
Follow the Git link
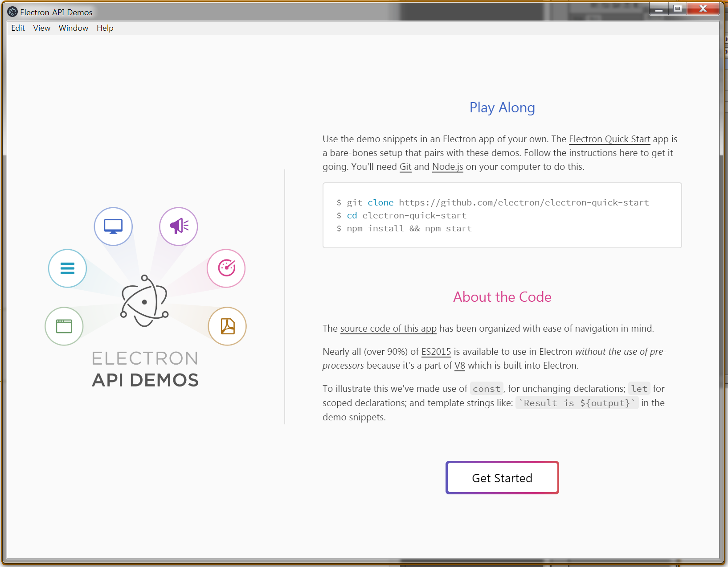point(405,167)
